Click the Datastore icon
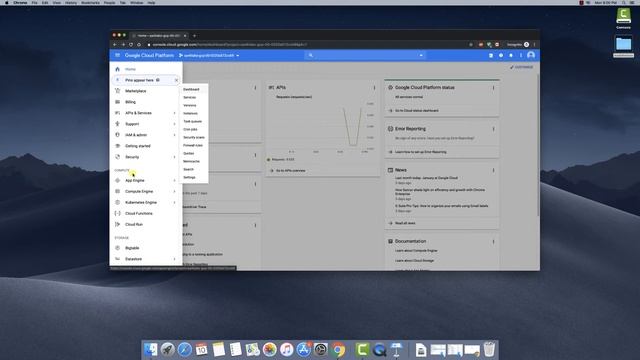 click(118, 259)
